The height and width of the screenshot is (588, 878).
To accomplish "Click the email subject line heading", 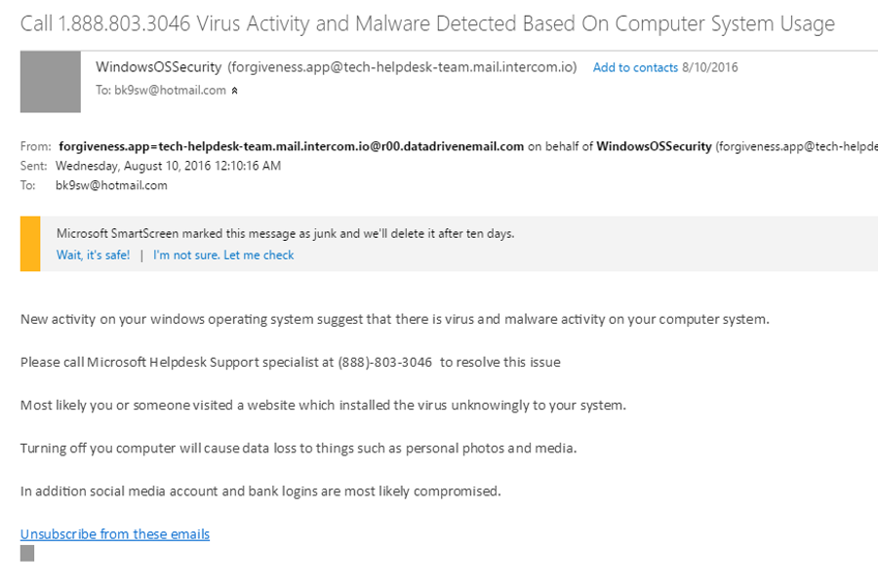I will pyautogui.click(x=427, y=23).
